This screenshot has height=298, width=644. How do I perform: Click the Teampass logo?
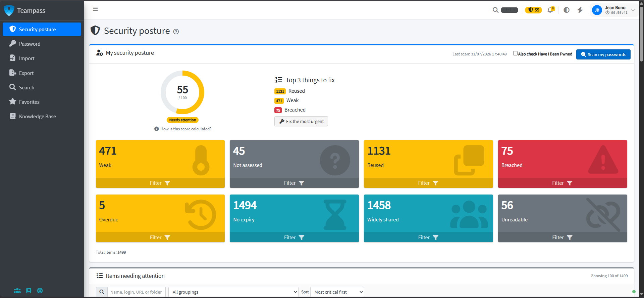coord(9,10)
